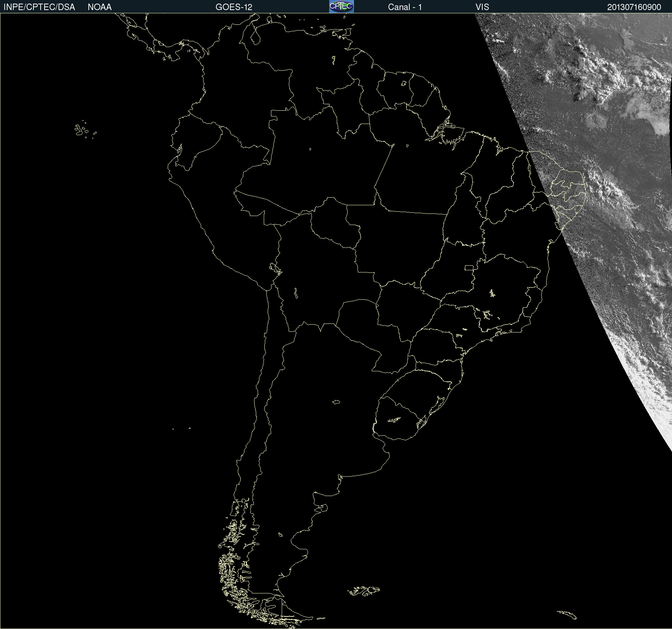Click the 201307160900 timestamp
This screenshot has width=672, height=629.
point(634,7)
